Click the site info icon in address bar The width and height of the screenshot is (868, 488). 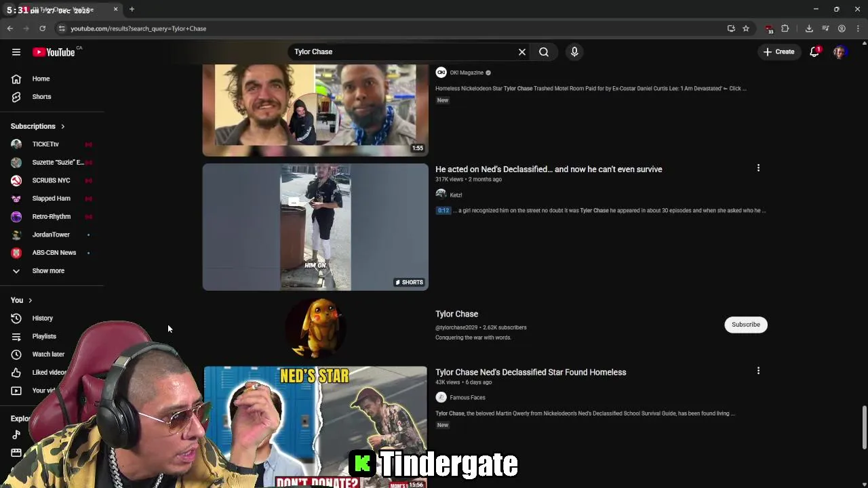tap(62, 28)
